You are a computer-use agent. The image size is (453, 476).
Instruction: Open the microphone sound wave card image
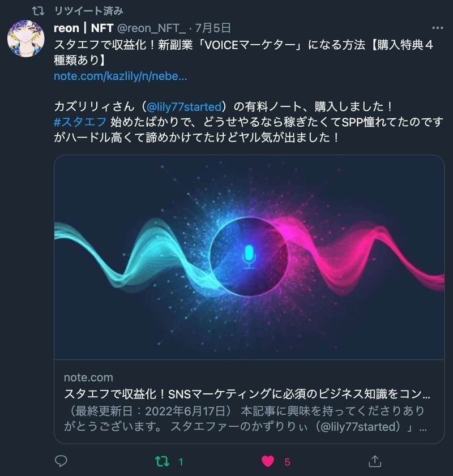pos(249,257)
